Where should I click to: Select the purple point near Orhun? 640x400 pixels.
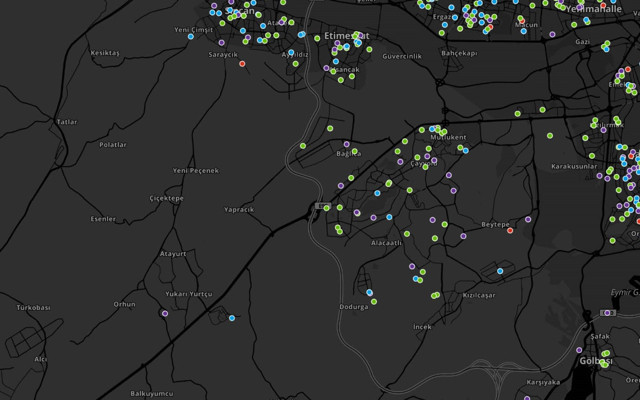tap(165, 313)
